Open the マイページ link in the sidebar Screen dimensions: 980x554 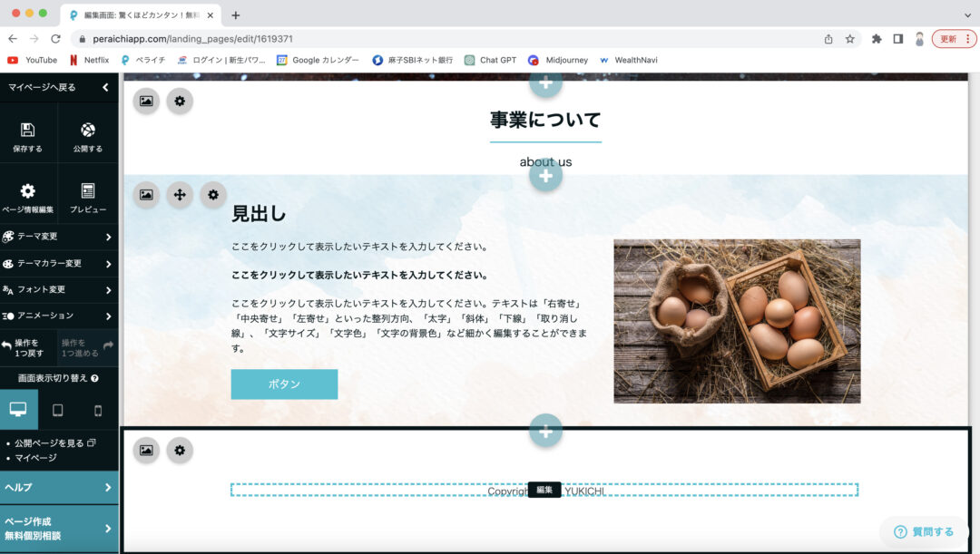(x=35, y=458)
